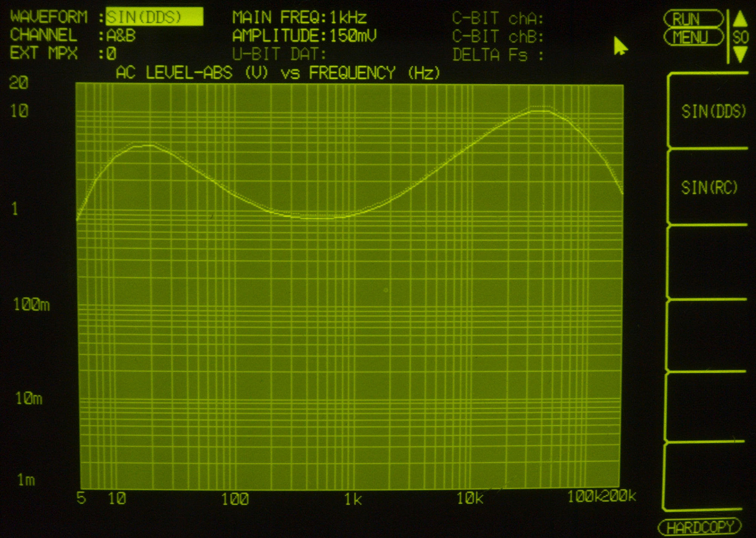Click the curve minimum near 1k

click(317, 218)
